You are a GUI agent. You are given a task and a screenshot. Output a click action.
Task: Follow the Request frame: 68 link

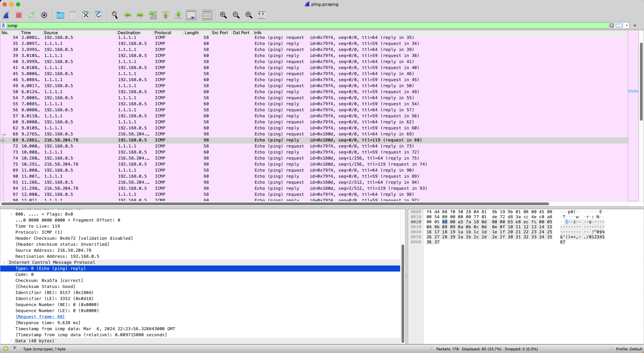click(40, 316)
